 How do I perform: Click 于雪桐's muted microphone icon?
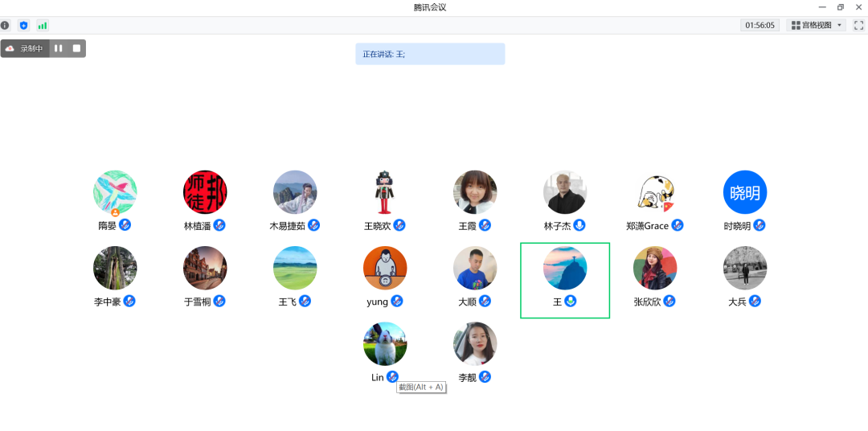click(219, 301)
